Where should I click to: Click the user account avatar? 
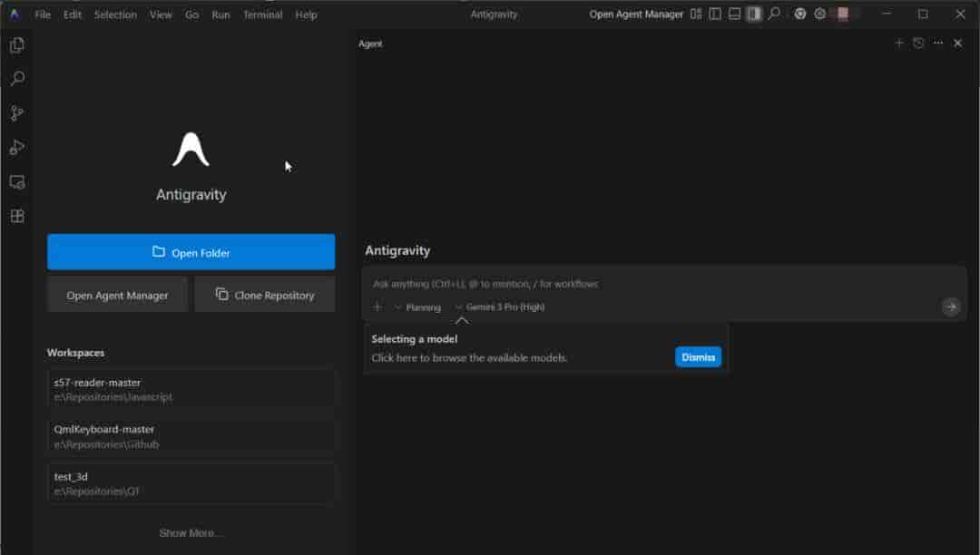[x=842, y=14]
